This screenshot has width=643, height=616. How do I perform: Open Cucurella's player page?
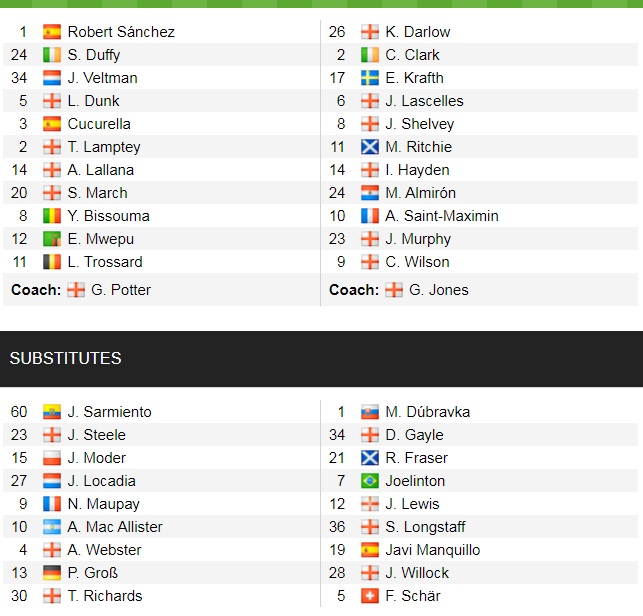[99, 124]
